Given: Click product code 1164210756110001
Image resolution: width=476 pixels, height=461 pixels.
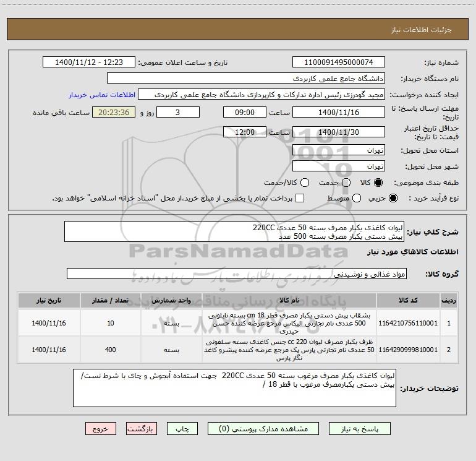Looking at the screenshot, I should pyautogui.click(x=408, y=323).
